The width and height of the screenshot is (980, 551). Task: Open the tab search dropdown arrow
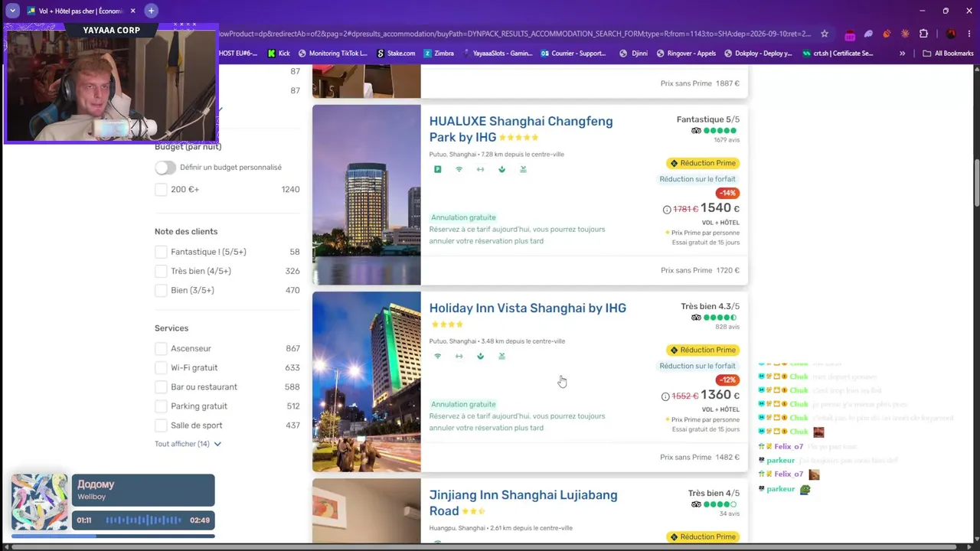pos(13,11)
